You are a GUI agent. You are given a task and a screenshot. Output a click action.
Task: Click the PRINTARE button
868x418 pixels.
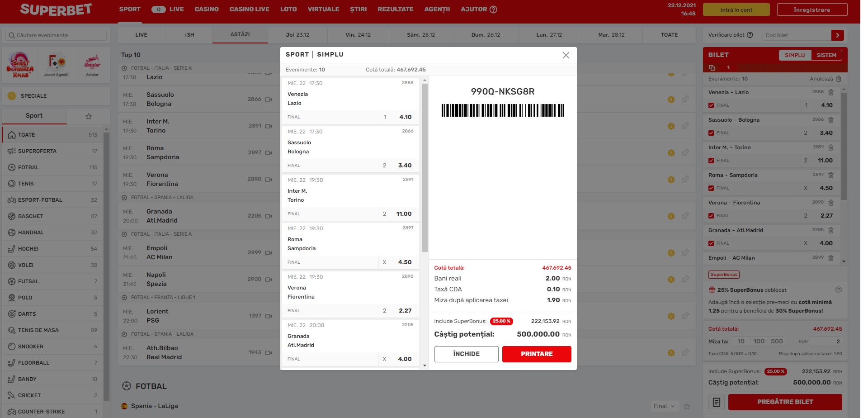pyautogui.click(x=537, y=354)
